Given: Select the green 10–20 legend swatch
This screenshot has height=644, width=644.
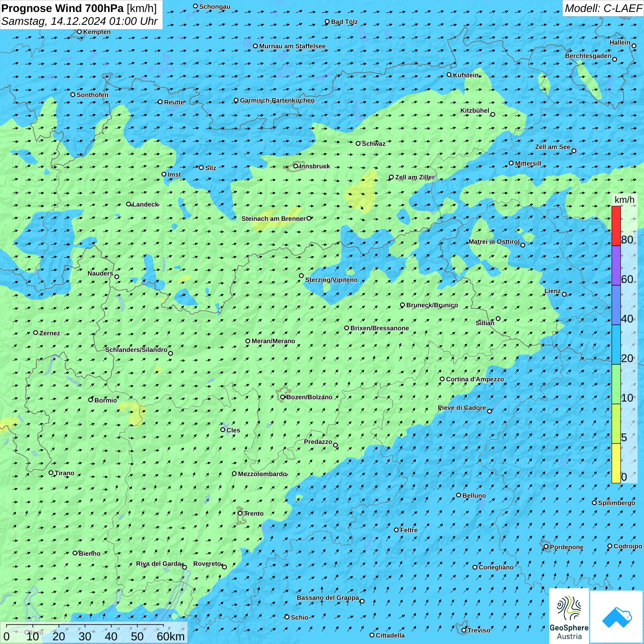Looking at the screenshot, I should point(616,385).
